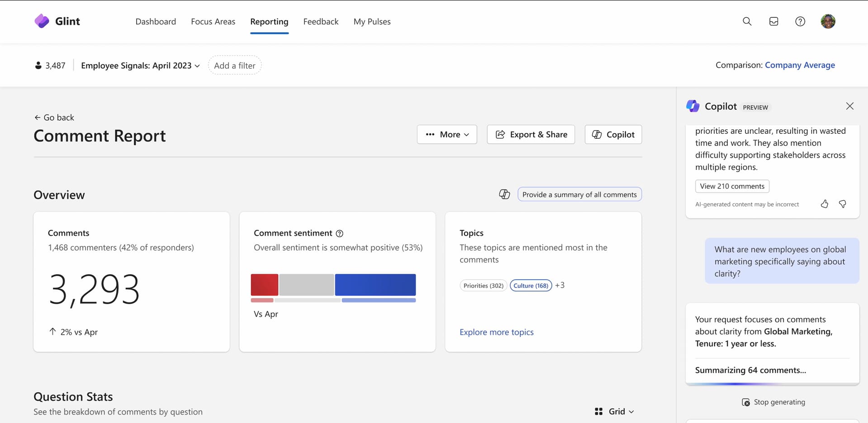This screenshot has height=423, width=868.
Task: Click the help question mark icon
Action: click(x=800, y=21)
